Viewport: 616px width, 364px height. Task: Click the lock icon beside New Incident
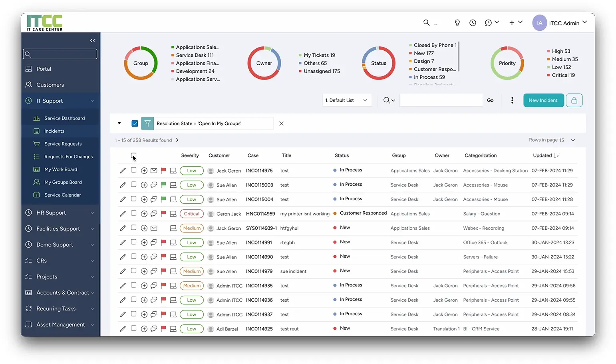574,100
